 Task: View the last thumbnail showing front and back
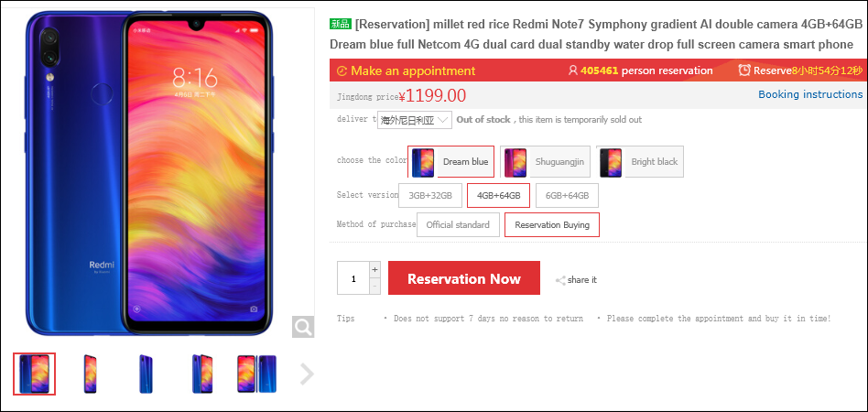click(x=256, y=374)
